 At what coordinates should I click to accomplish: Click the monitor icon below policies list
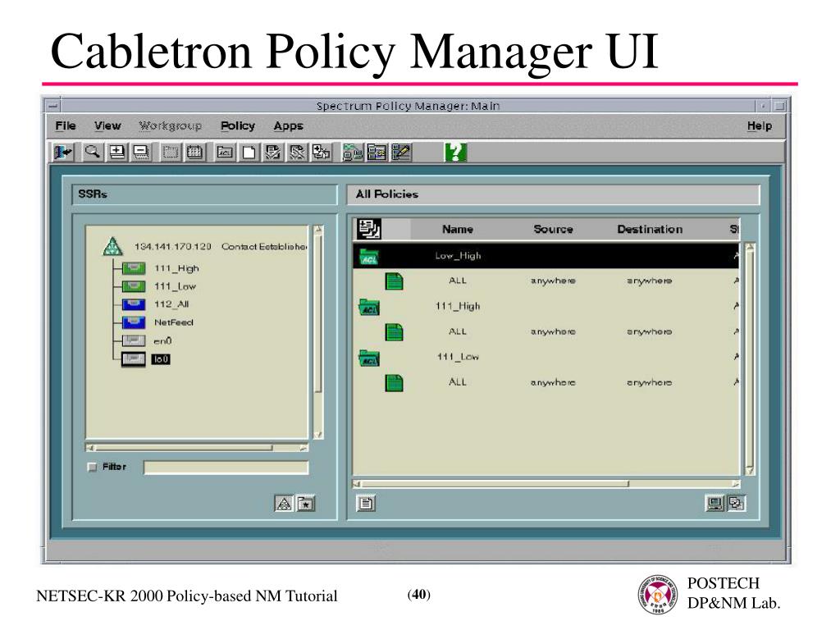tap(714, 504)
